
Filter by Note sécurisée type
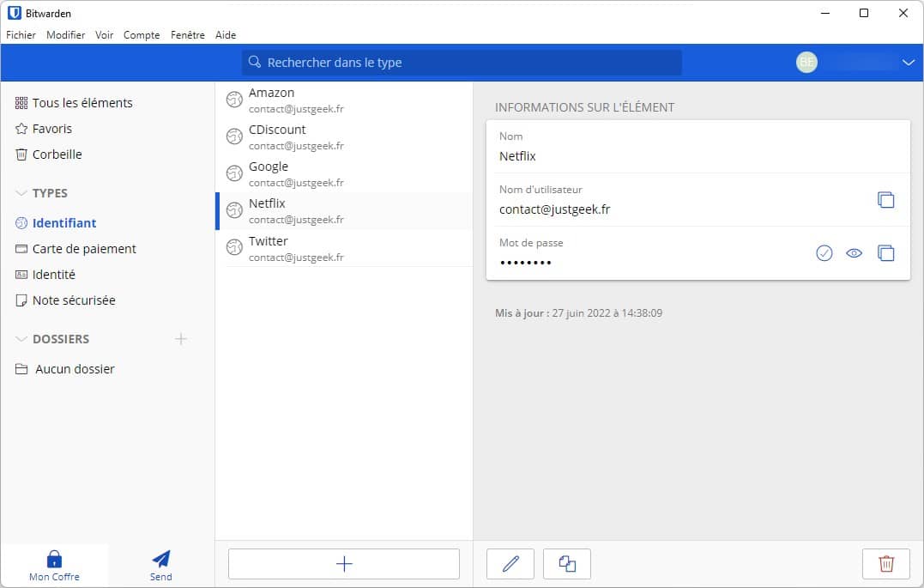point(65,300)
